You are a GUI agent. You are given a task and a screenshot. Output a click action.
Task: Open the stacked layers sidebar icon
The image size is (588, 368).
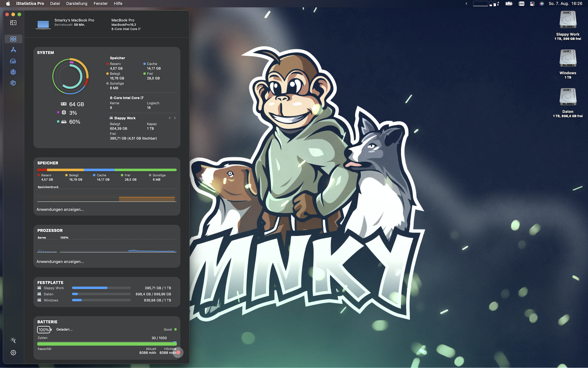(x=13, y=83)
